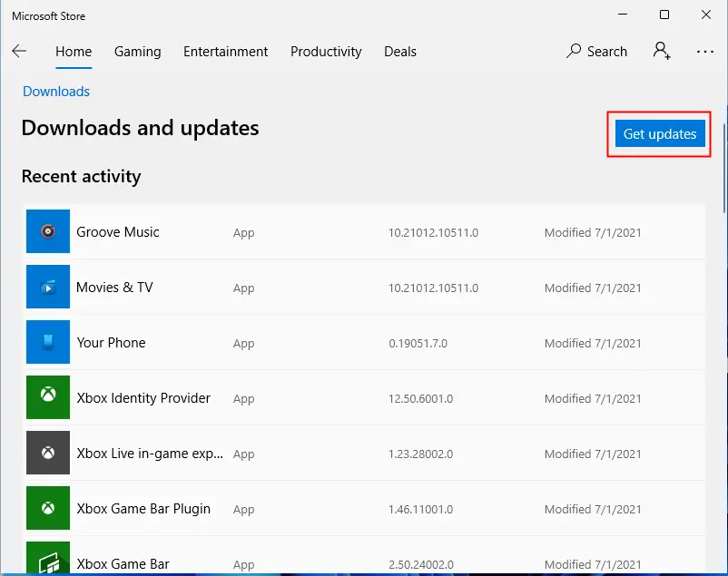Click Groove Music version 10.21012.10511.0

click(x=433, y=232)
